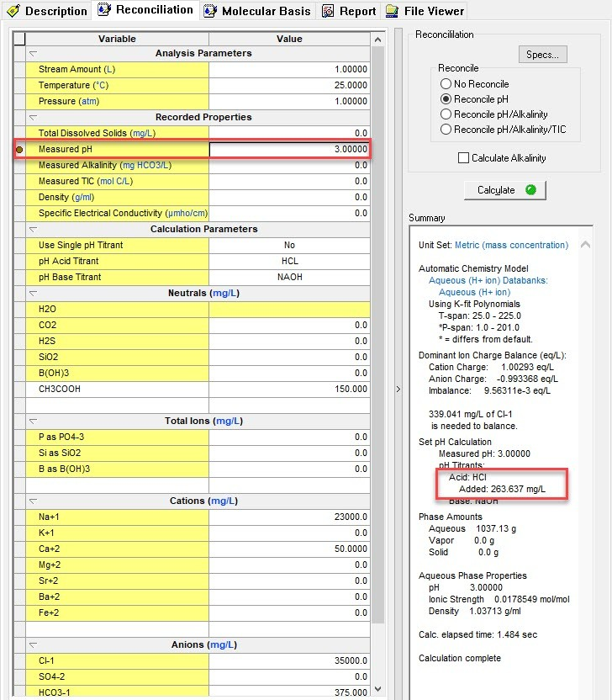Collapse the Anions section
The image size is (612, 700).
click(33, 644)
